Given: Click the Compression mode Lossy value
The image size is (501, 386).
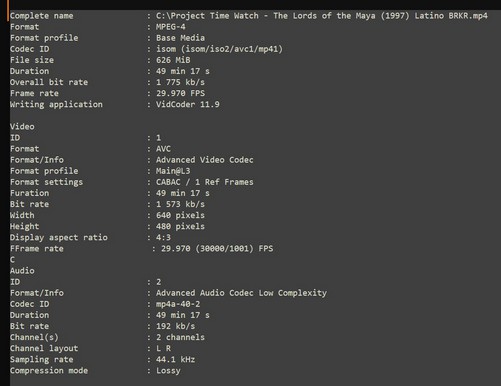Looking at the screenshot, I should click(168, 371).
